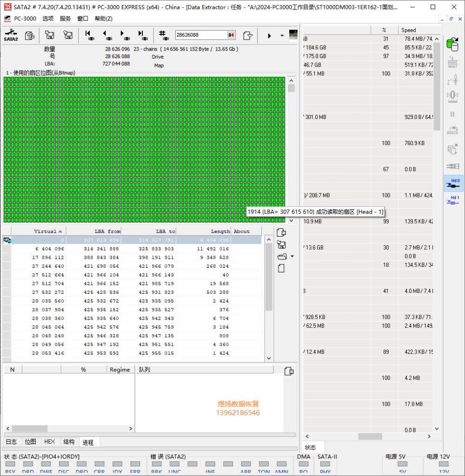Click the D↓ button inside the number field
This screenshot has height=476, width=465.
pyautogui.click(x=231, y=35)
